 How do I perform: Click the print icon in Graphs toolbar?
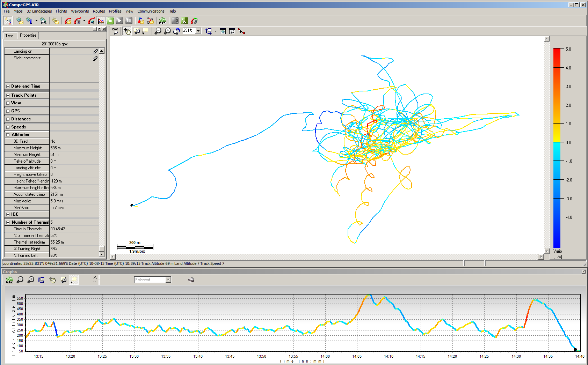click(x=191, y=280)
